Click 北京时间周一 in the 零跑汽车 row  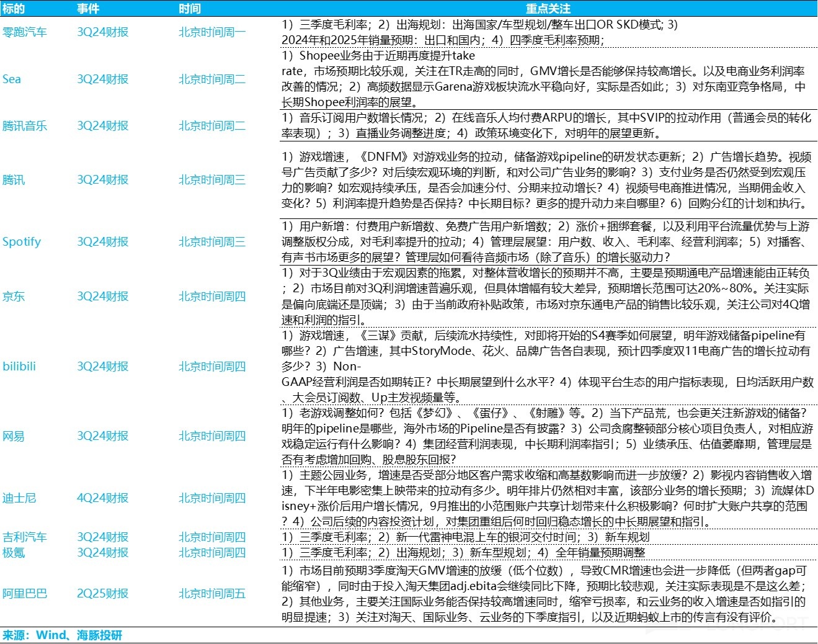212,32
